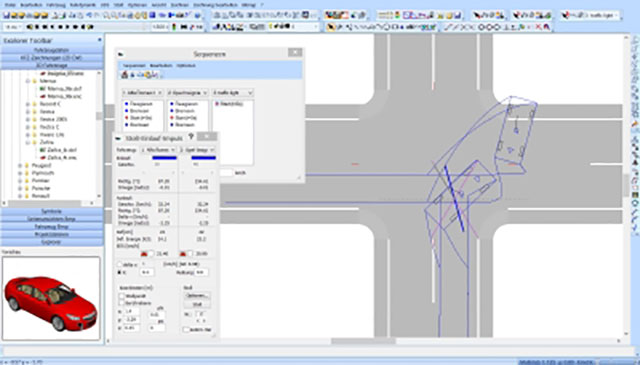Click the traffic light icon beside the simulation time field
This screenshot has height=365, width=640.
tap(174, 27)
